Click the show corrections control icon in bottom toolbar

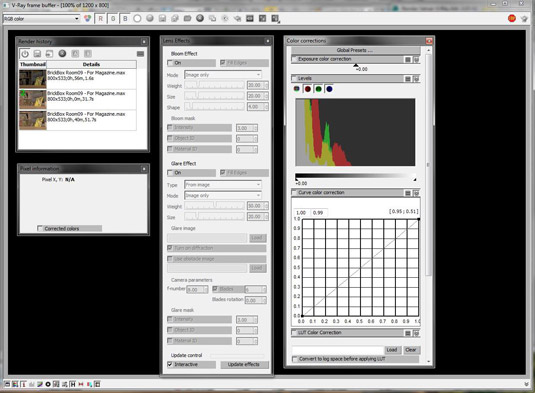point(7,384)
